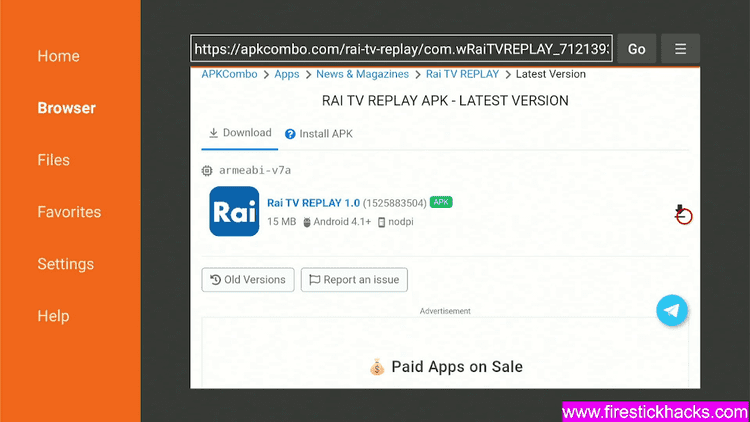Viewport: 750px width, 422px height.
Task: Open the Home section in the sidebar
Action: 58,56
